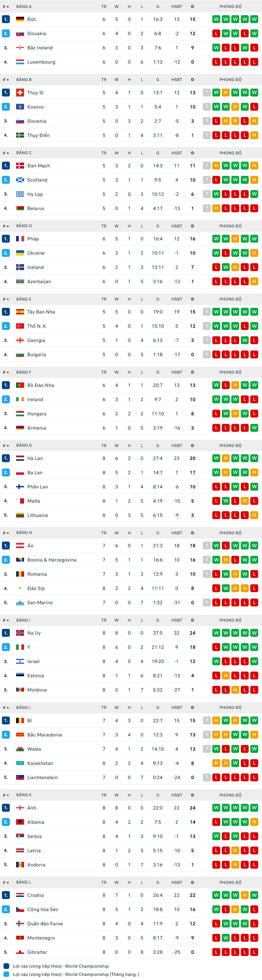
Task: Open the Kosovo team entry
Action: coord(35,107)
